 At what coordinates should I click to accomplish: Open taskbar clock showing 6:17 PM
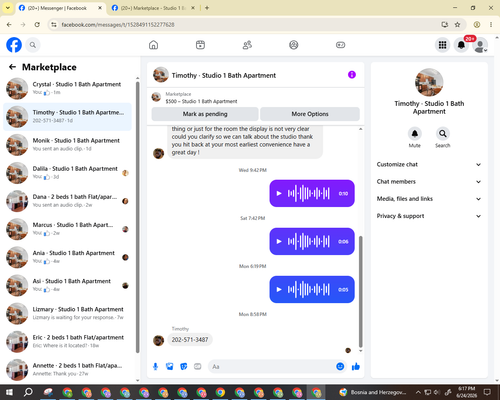(x=466, y=392)
